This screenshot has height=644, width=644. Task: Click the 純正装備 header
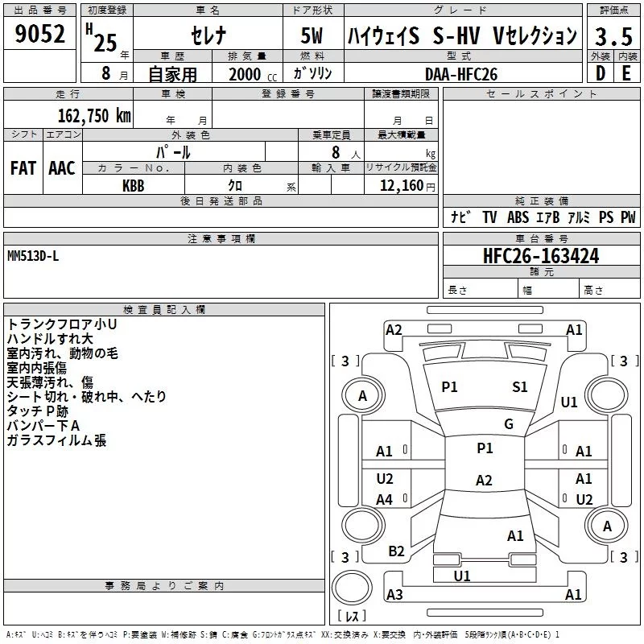(x=541, y=200)
